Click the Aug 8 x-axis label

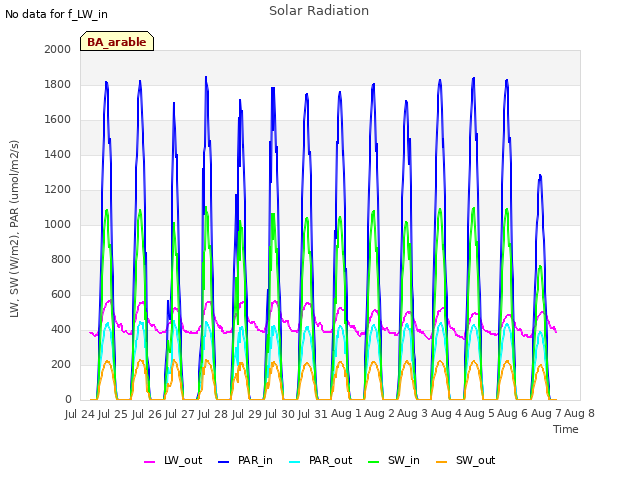point(579,414)
